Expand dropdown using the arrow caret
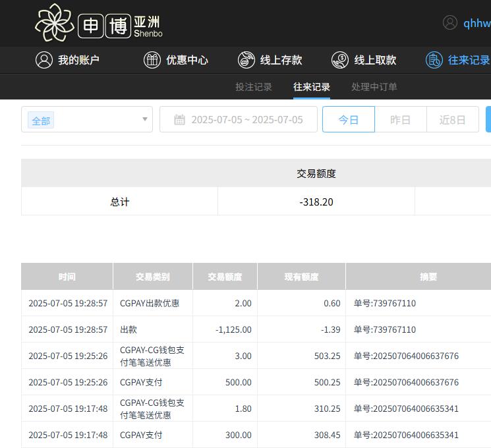Viewport: 491px width, 448px height. 145,120
